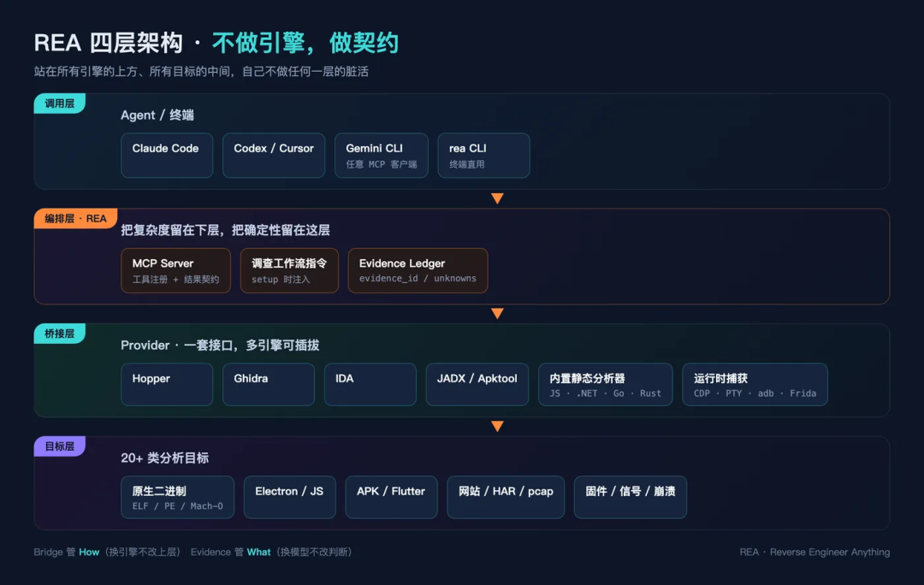Click the "把复杂度留在下层,把确定性留在这层" heading
The height and width of the screenshot is (585, 924).
225,230
